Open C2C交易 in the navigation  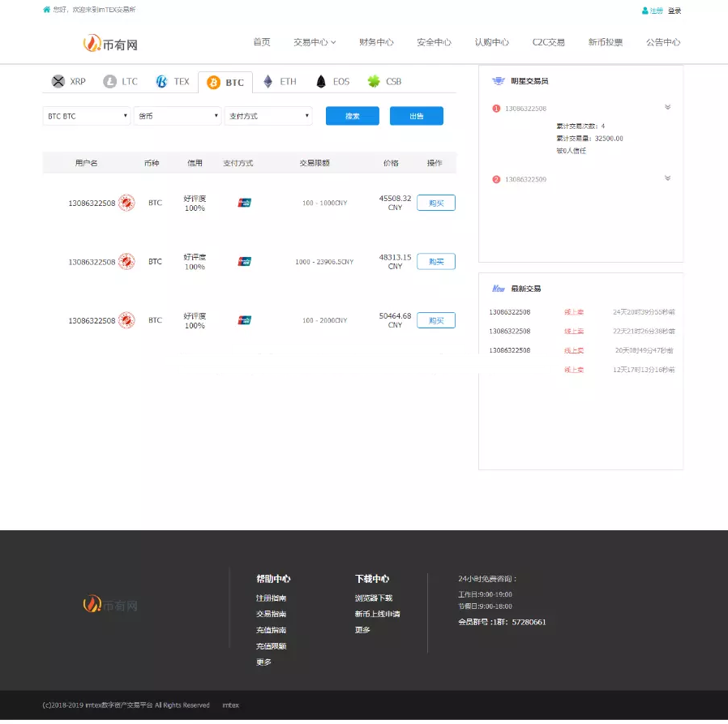point(548,42)
